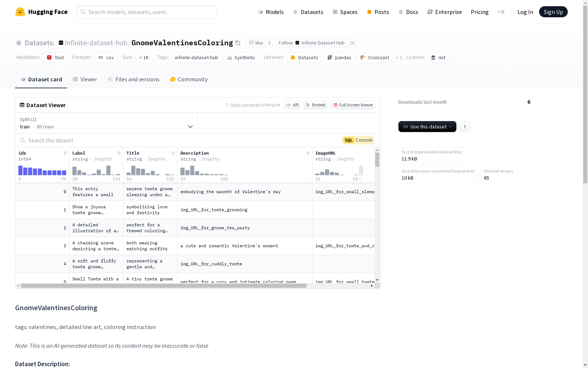The width and height of the screenshot is (588, 368).
Task: Copy dataset name with the copy icon
Action: click(x=238, y=43)
